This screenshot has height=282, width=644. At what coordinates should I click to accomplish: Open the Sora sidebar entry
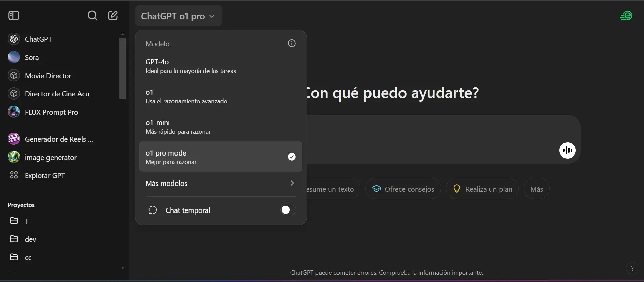[32, 57]
